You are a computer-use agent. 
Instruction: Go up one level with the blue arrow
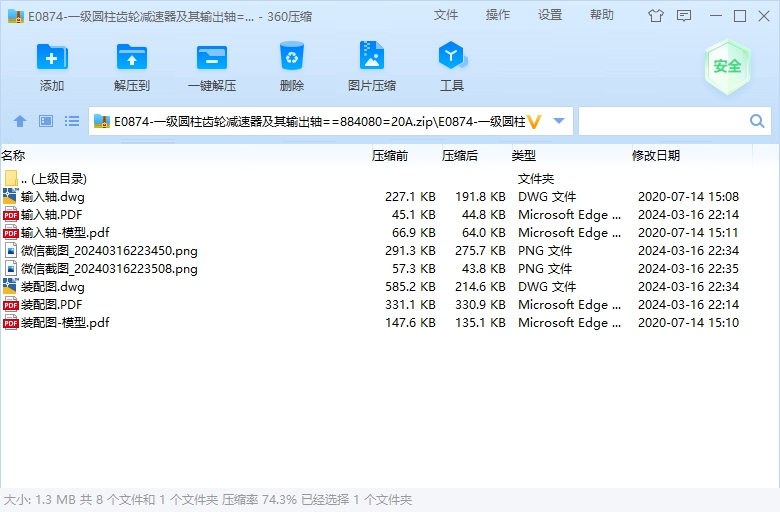coord(20,121)
